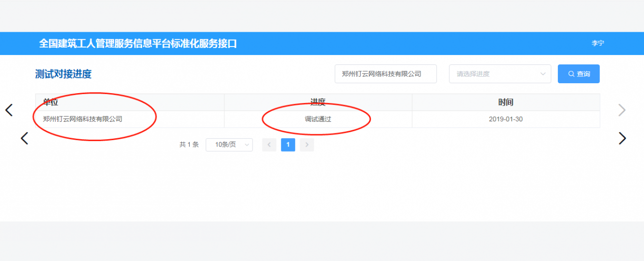Screen dimensions: 644x261
Task: Select table cell 郑州钉云网络科技有限公司
Action: pyautogui.click(x=129, y=119)
